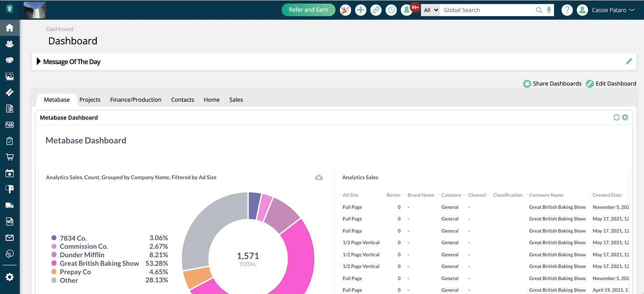Click Share Dashboards
644x294 pixels.
[553, 83]
